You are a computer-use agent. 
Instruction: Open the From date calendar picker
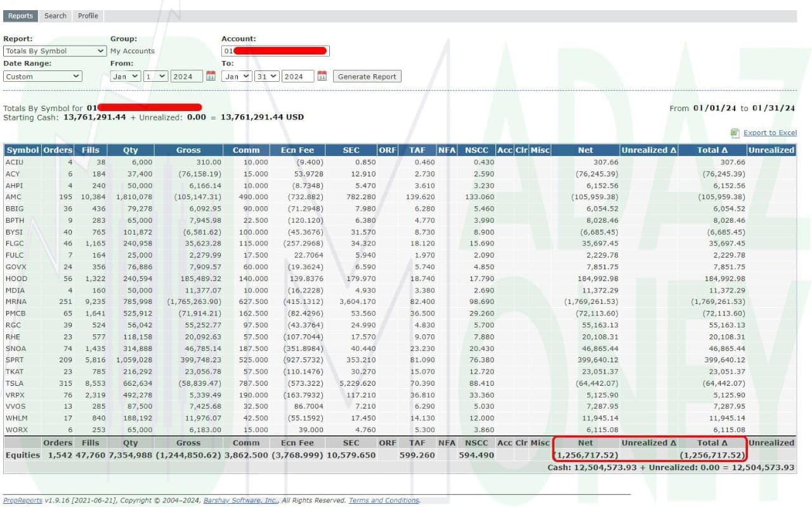pyautogui.click(x=210, y=76)
